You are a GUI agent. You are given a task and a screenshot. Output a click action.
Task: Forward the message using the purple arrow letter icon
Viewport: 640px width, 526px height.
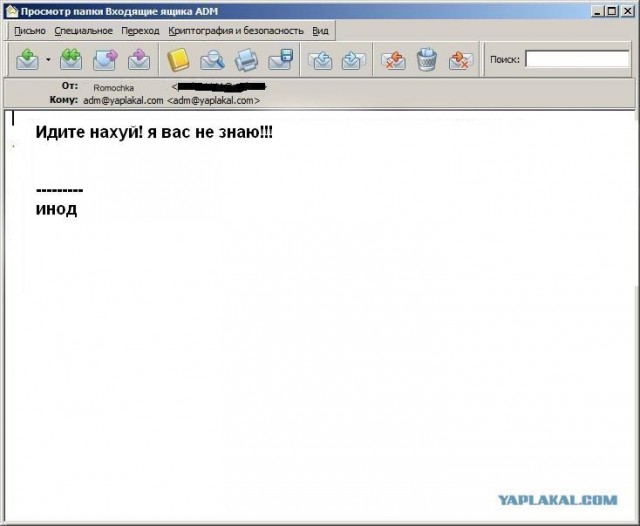[x=105, y=59]
